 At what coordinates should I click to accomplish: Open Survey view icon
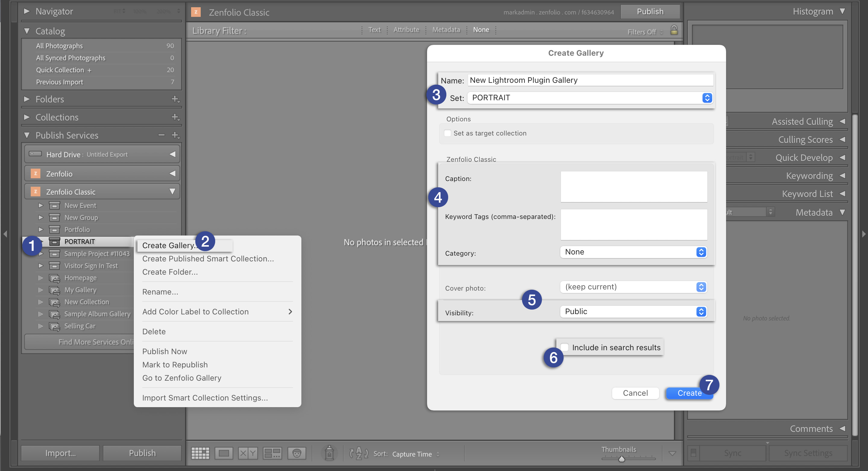[272, 453]
